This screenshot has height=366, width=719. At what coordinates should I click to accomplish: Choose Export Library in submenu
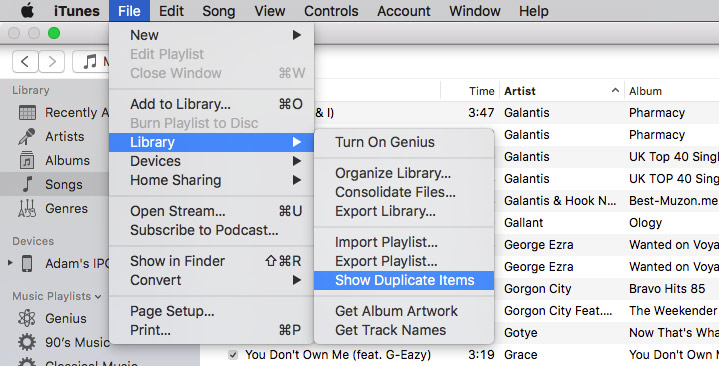[404, 211]
